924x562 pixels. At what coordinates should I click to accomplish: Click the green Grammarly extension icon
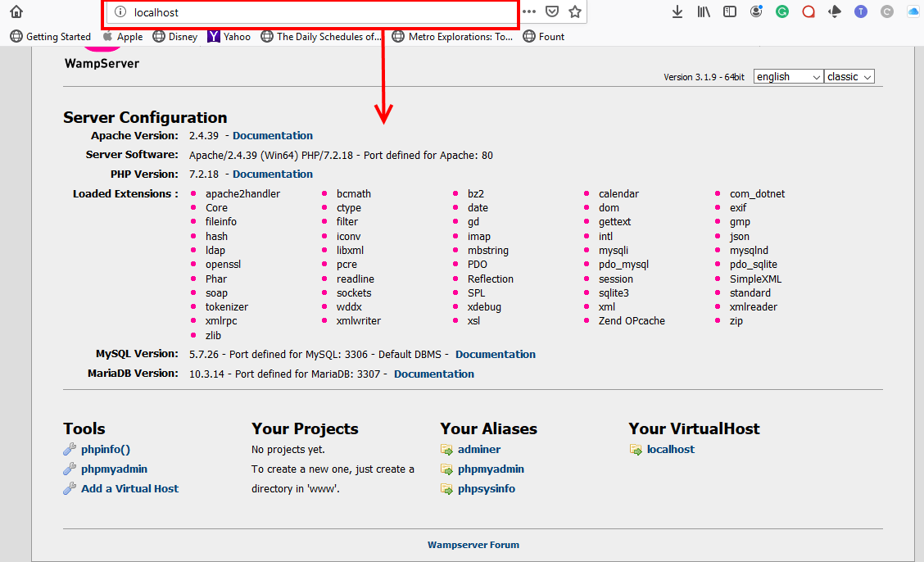tap(782, 11)
